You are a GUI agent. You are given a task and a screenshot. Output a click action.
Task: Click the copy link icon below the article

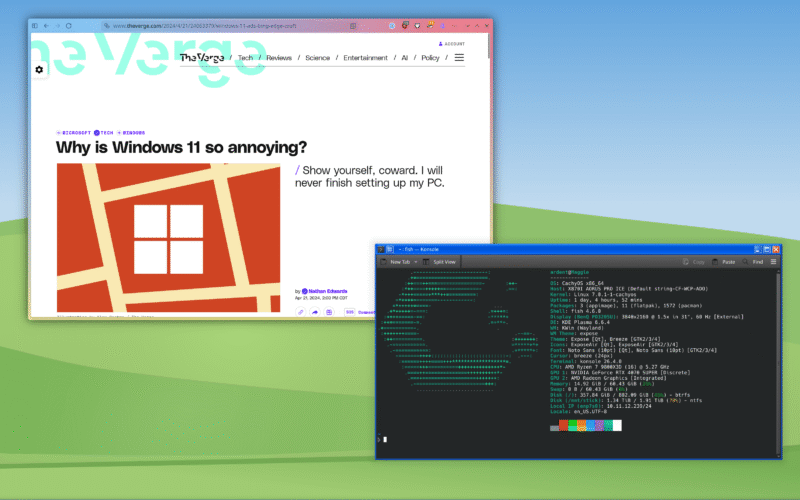(x=300, y=312)
